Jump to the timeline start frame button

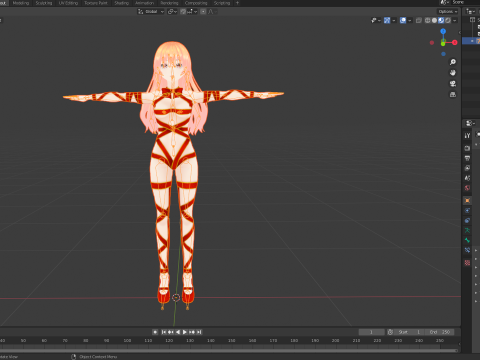(x=164, y=332)
